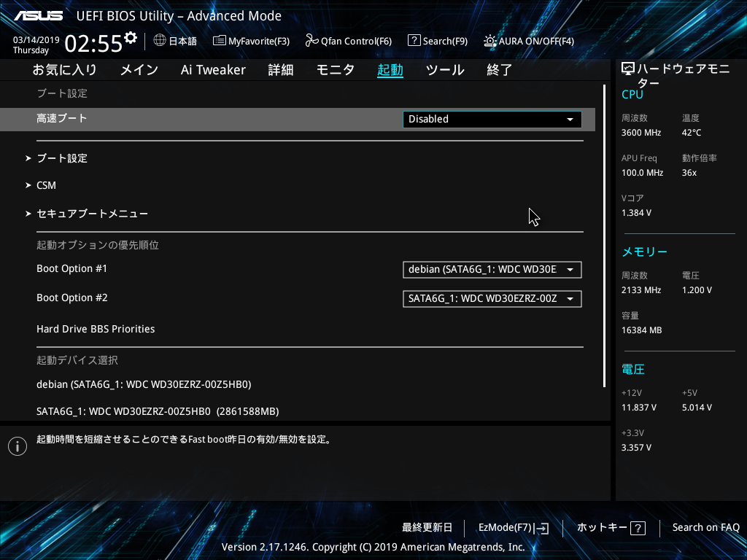
Task: Expand the CSM submenu
Action: point(46,185)
